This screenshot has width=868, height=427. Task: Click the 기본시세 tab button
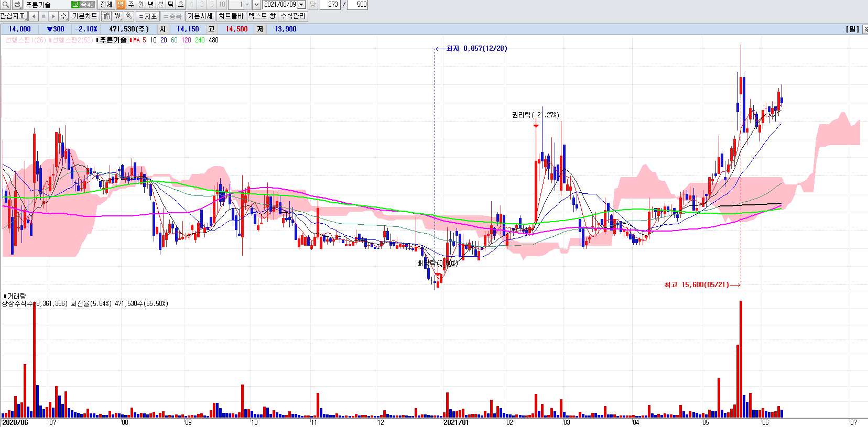pyautogui.click(x=200, y=16)
